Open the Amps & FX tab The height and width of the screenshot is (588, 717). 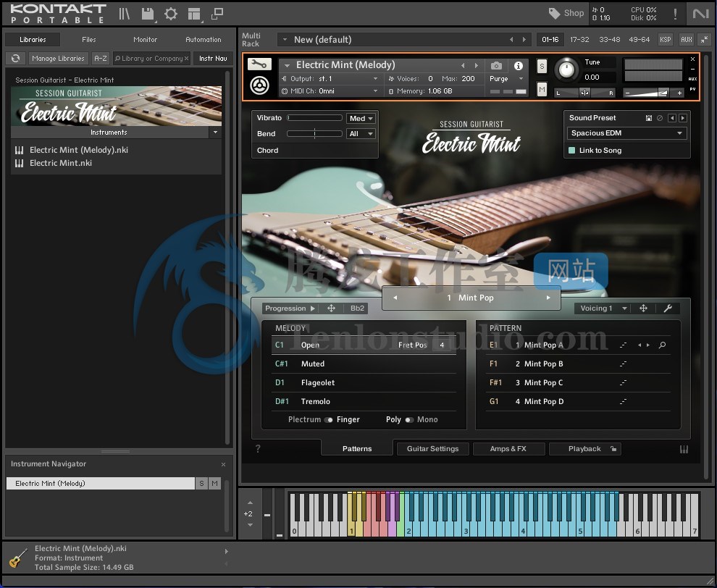pos(508,448)
